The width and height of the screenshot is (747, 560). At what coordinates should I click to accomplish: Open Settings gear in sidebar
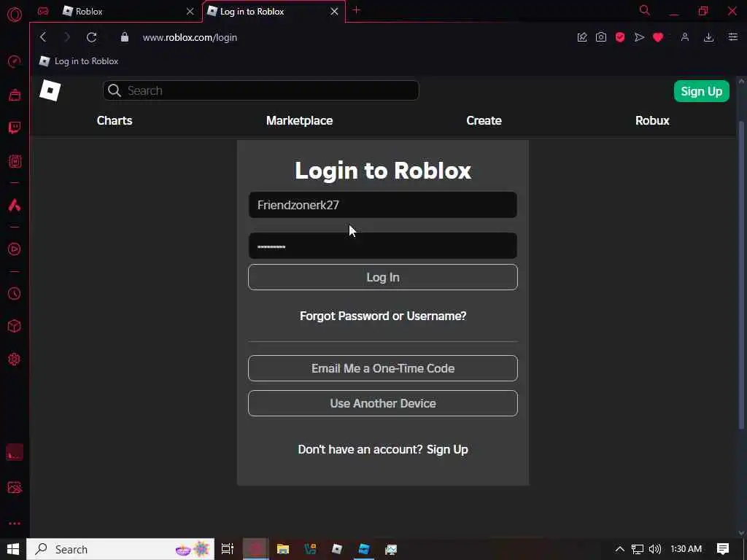point(15,359)
